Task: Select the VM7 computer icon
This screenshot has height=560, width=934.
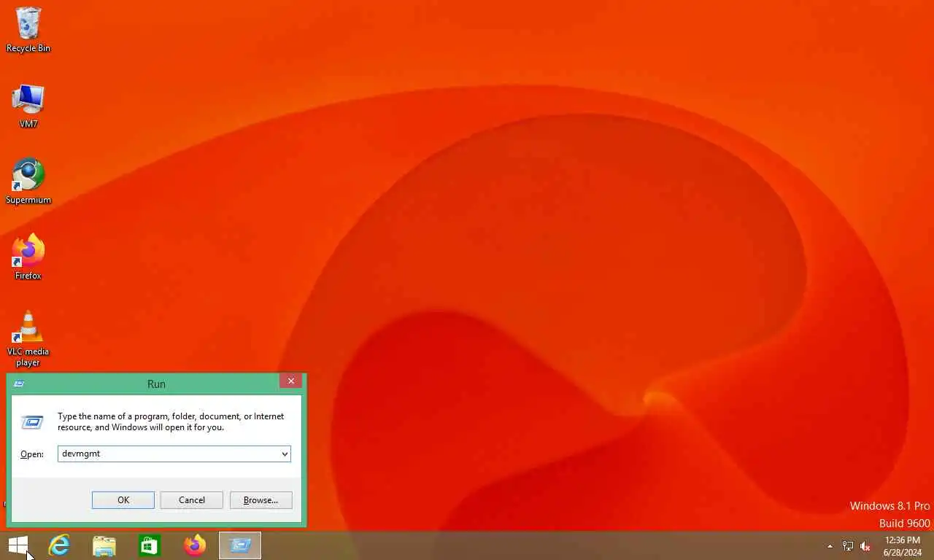Action: click(28, 106)
